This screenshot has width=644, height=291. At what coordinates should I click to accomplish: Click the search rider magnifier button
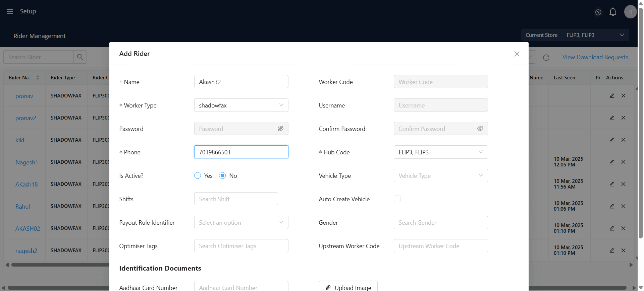coord(80,57)
